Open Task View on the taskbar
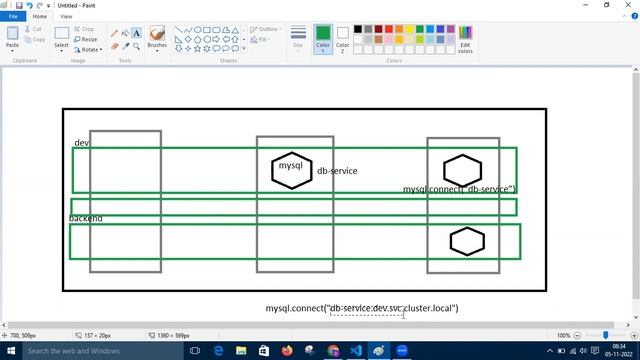 click(195, 351)
